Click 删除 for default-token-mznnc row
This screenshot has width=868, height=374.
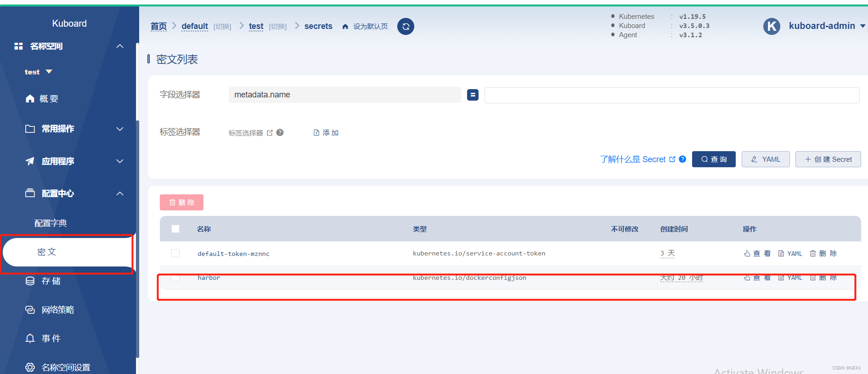823,253
